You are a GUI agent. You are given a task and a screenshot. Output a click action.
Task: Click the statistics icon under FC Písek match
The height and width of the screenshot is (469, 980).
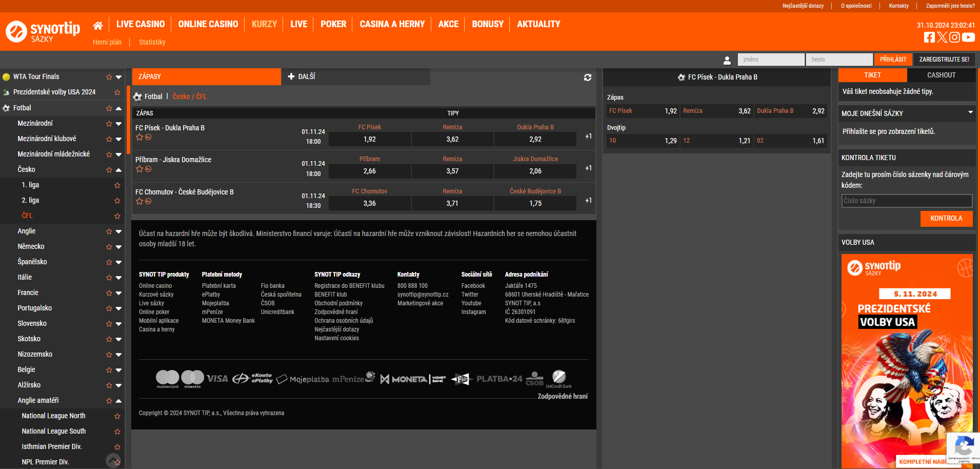click(x=148, y=137)
